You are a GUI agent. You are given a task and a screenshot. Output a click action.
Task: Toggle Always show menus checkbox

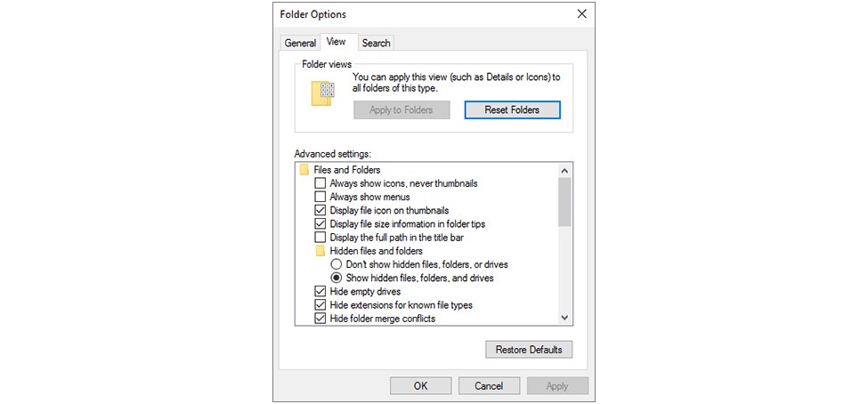point(320,197)
